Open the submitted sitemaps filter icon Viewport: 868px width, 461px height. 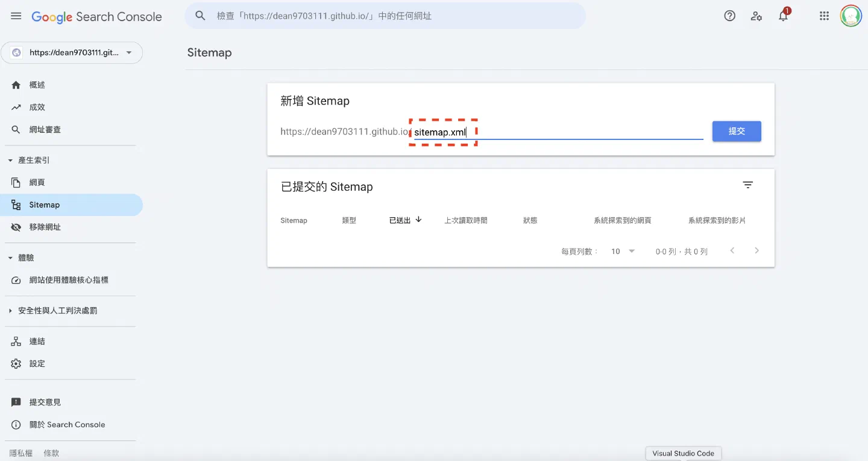748,185
